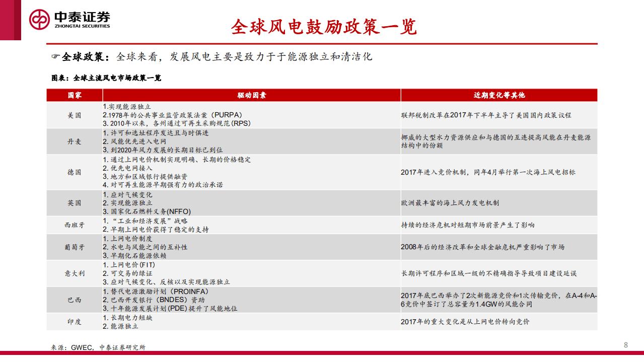Click the line 对可再生能源早期强有力的政治承诺
This screenshot has height=362, width=644.
(x=163, y=185)
